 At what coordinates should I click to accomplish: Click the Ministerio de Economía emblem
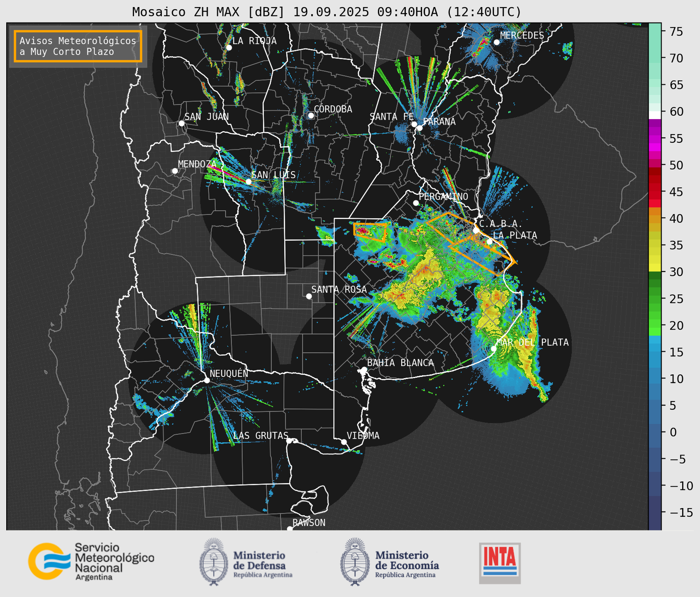[355, 562]
